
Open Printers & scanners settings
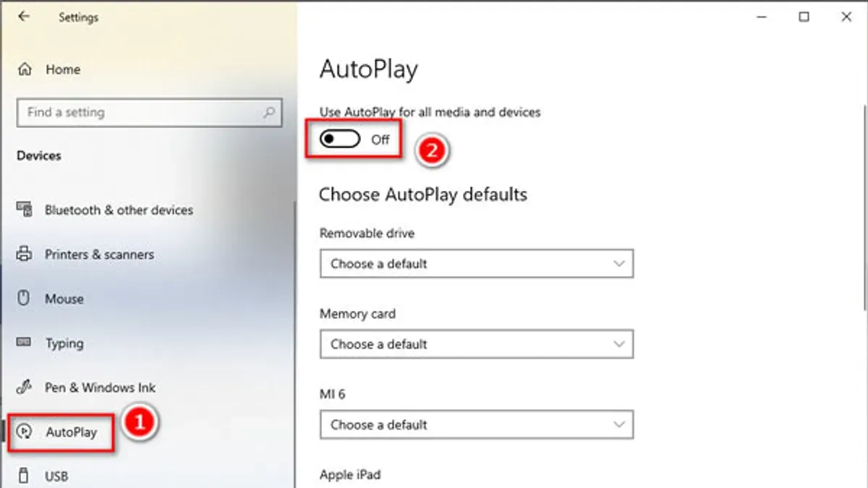[99, 254]
